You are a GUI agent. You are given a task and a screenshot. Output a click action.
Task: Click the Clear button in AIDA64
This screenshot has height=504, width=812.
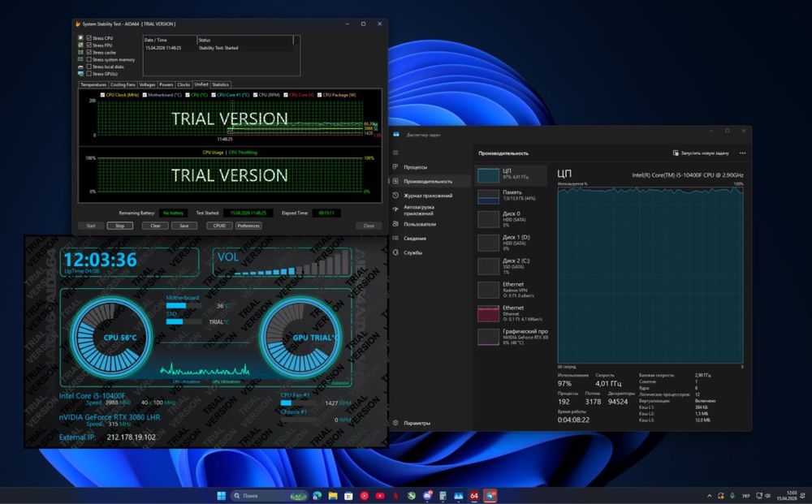click(x=155, y=226)
